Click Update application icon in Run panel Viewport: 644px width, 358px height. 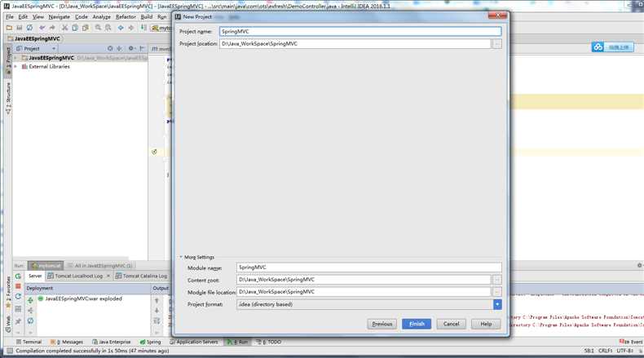[x=18, y=296]
